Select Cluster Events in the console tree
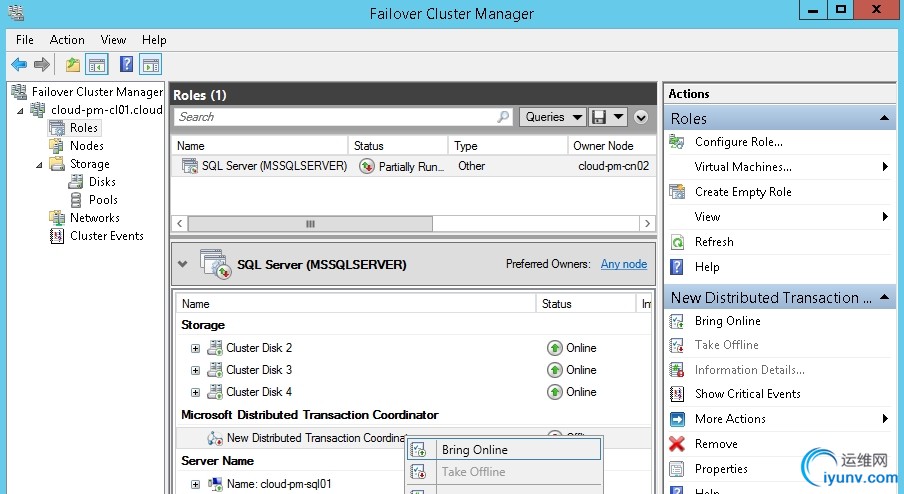 107,236
